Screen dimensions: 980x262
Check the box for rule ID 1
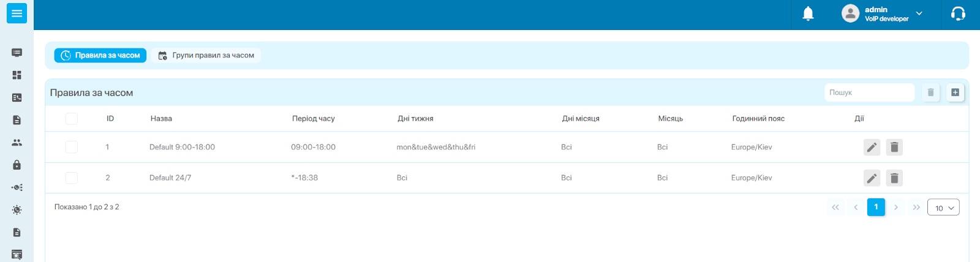(x=72, y=147)
